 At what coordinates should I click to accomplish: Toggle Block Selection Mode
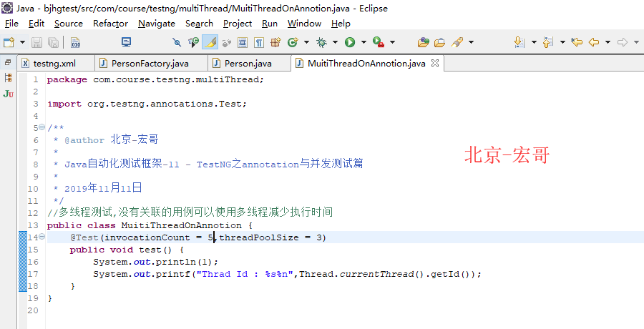[243, 42]
